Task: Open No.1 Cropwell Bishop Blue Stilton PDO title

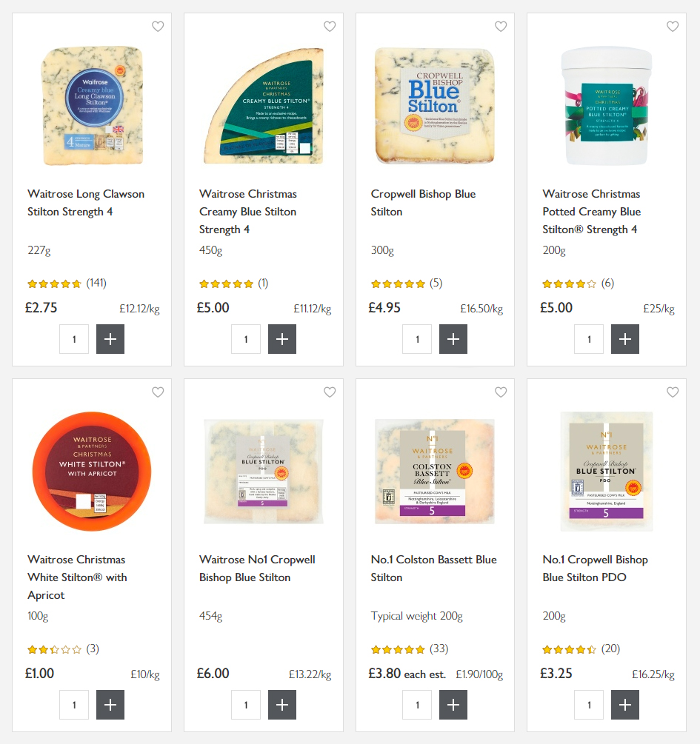Action: coord(595,569)
